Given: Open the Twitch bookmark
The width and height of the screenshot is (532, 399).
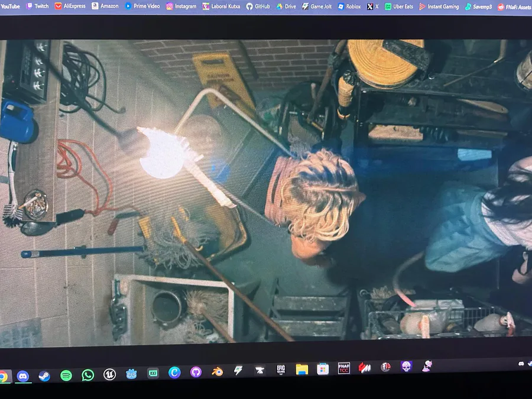Looking at the screenshot, I should coord(38,6).
